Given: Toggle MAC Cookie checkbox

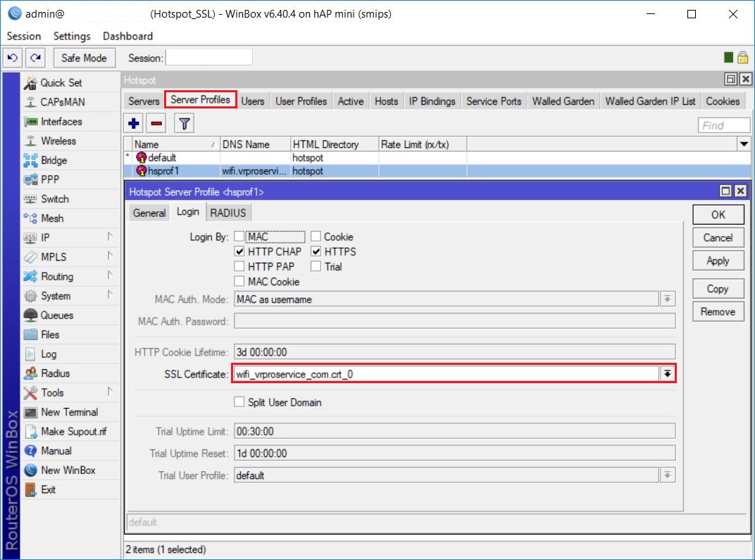Looking at the screenshot, I should 239,281.
